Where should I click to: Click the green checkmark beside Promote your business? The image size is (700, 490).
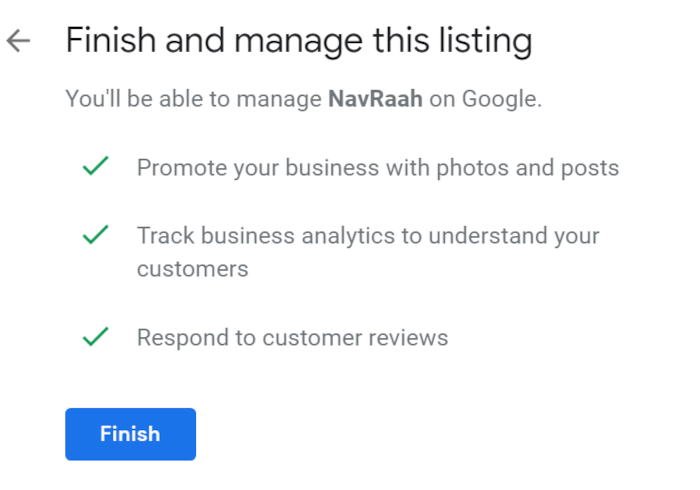coord(96,166)
